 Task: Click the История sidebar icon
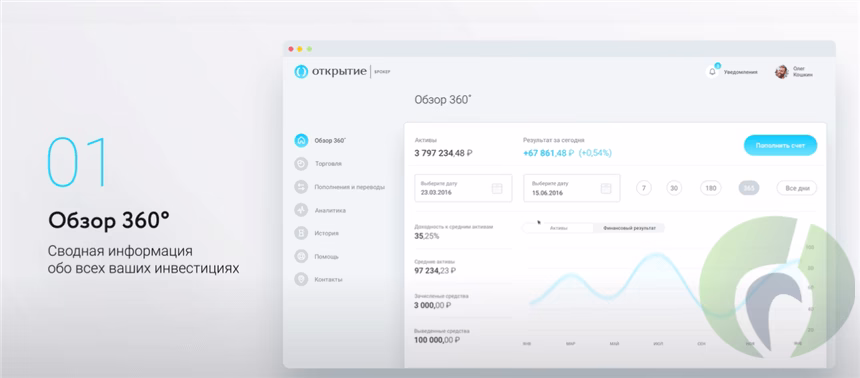[301, 233]
